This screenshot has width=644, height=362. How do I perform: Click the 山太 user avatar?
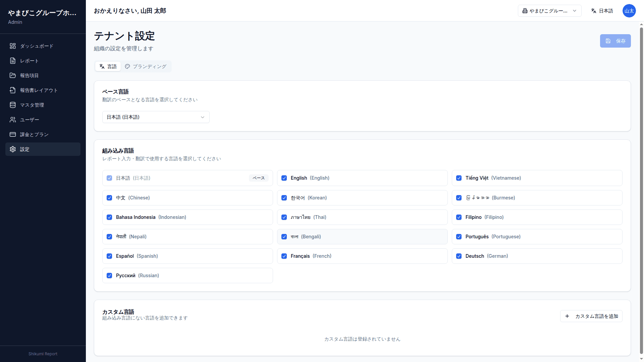click(x=629, y=11)
